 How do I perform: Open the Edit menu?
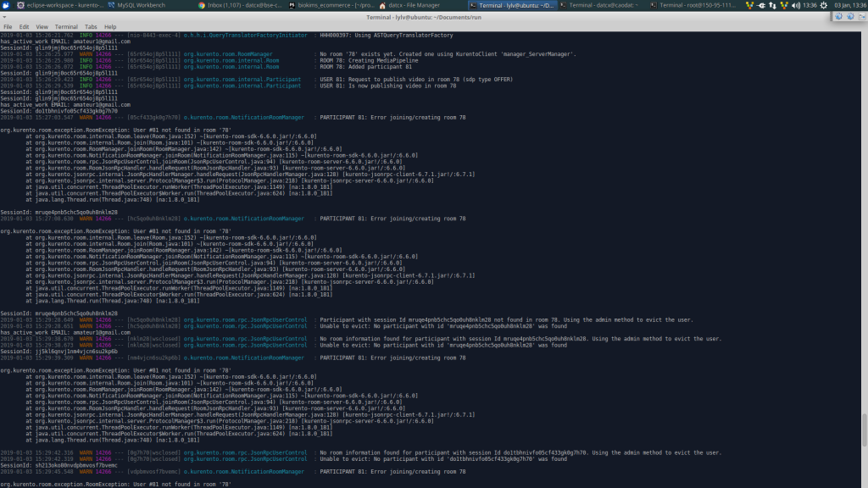tap(24, 26)
